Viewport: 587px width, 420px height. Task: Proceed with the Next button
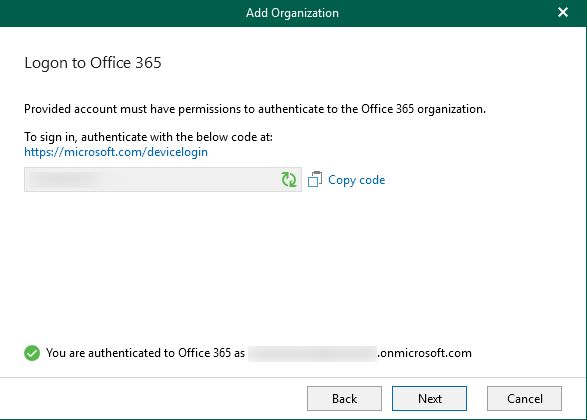click(x=429, y=399)
